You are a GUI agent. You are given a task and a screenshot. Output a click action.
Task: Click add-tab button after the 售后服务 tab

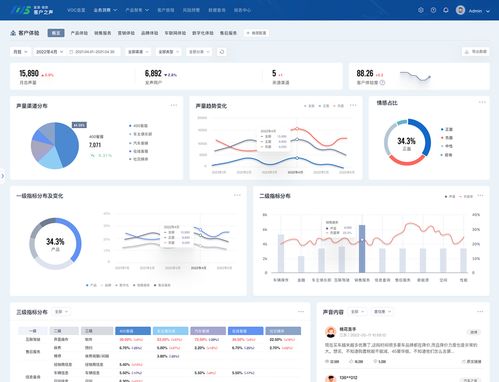pyautogui.click(x=256, y=33)
